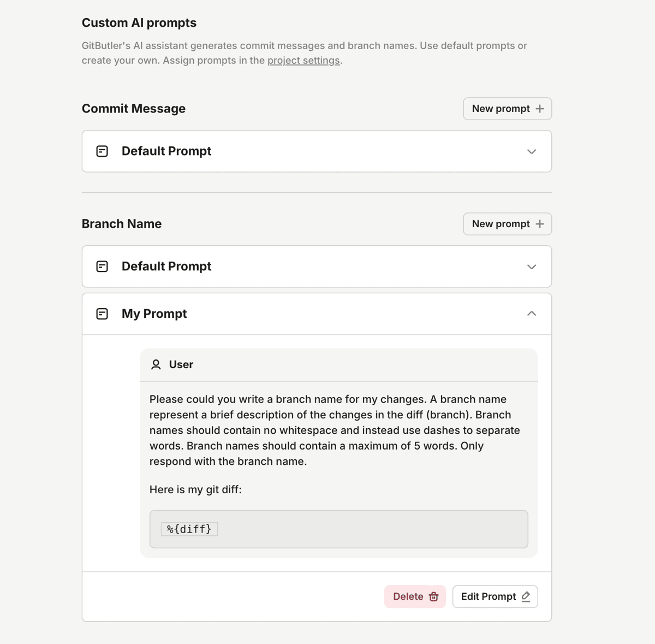
Task: Click the trash icon inside the Delete button
Action: [x=433, y=596]
